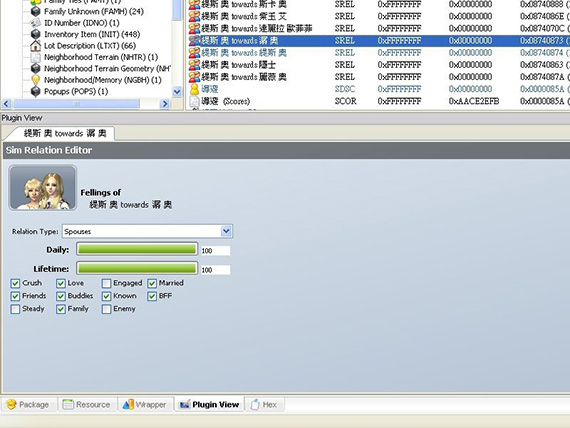
Task: Click the Lifetime value input field
Action: [x=215, y=270]
